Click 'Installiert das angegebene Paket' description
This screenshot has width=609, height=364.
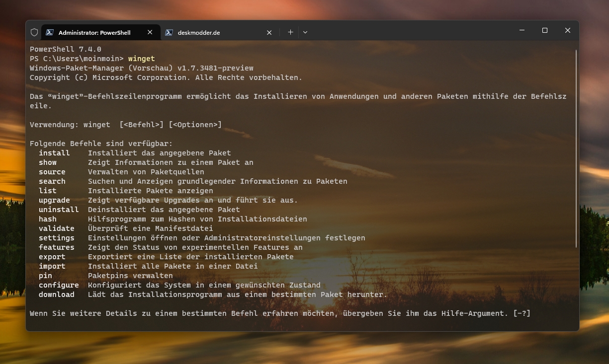160,153
